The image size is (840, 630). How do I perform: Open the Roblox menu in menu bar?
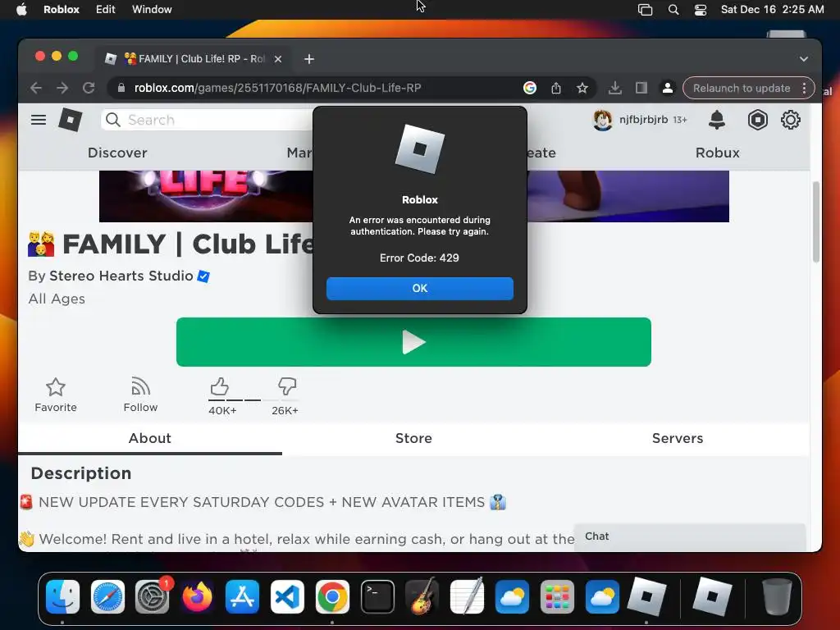61,9
